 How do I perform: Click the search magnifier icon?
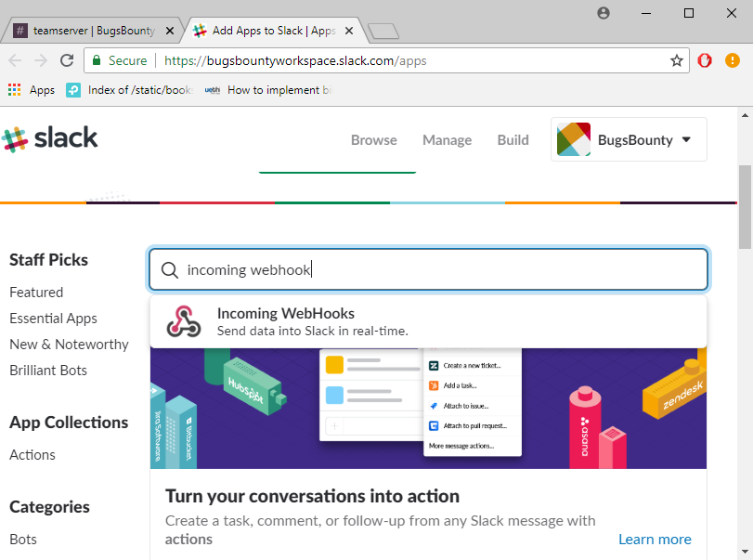170,270
